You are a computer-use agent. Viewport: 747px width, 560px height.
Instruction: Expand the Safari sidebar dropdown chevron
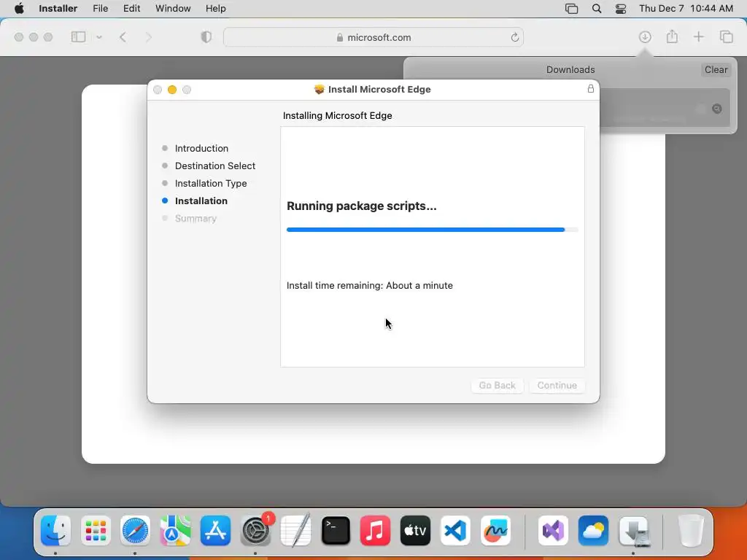click(x=99, y=37)
